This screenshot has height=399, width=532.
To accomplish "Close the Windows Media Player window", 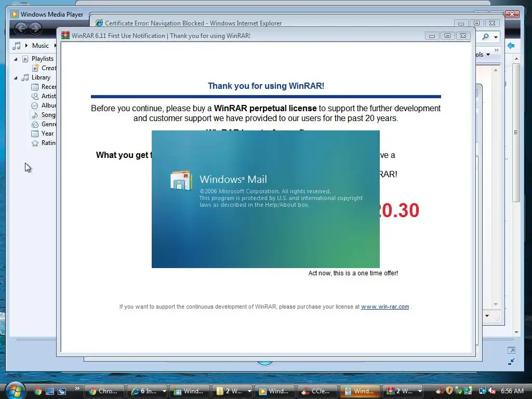I will point(512,14).
